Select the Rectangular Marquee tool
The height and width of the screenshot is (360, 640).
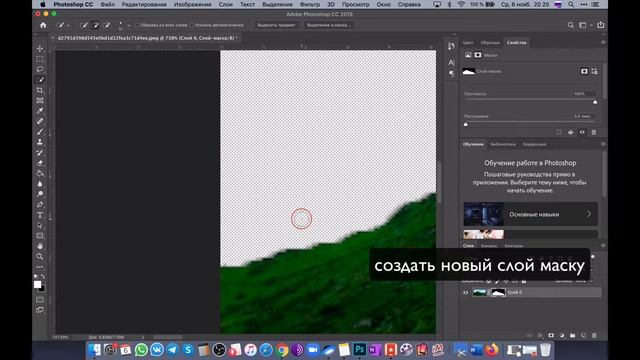(x=40, y=59)
